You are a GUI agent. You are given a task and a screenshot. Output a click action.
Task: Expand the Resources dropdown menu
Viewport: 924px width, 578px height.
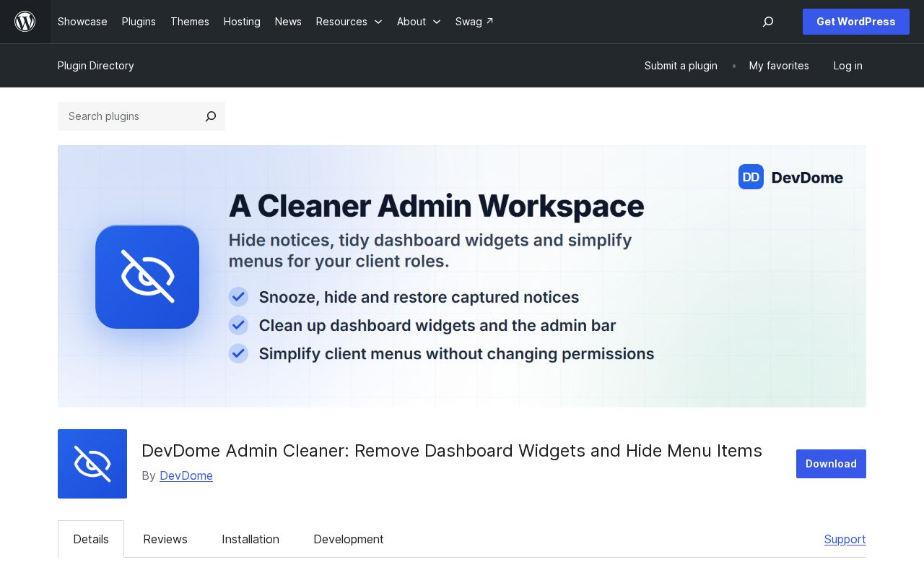(349, 22)
